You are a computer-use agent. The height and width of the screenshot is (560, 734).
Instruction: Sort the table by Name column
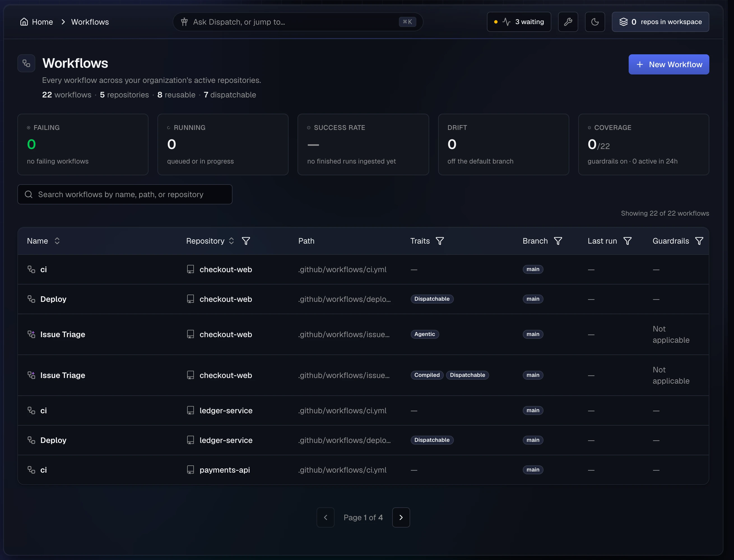(x=57, y=241)
